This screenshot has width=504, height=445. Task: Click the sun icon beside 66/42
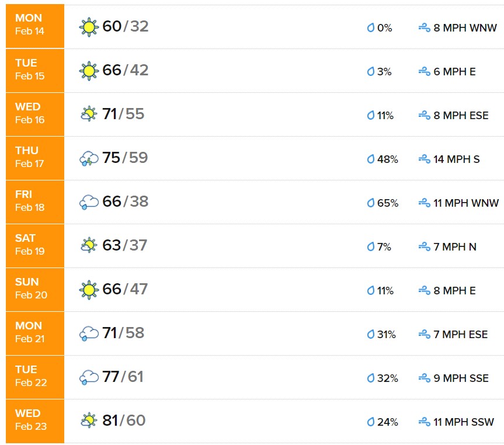point(89,71)
